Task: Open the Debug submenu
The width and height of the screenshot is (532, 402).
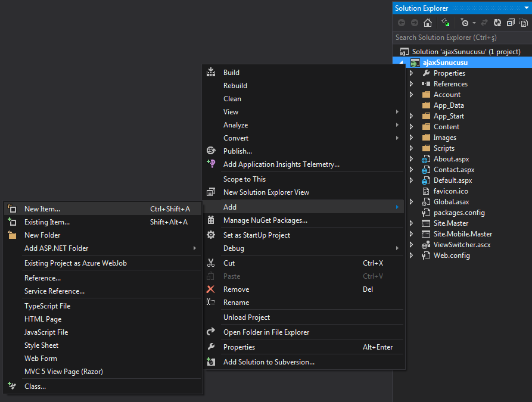Action: [304, 248]
